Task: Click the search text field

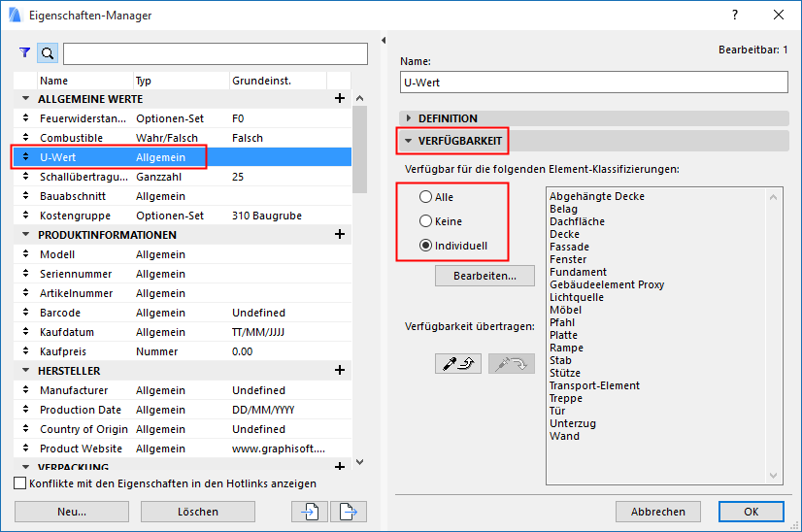Action: coord(216,53)
